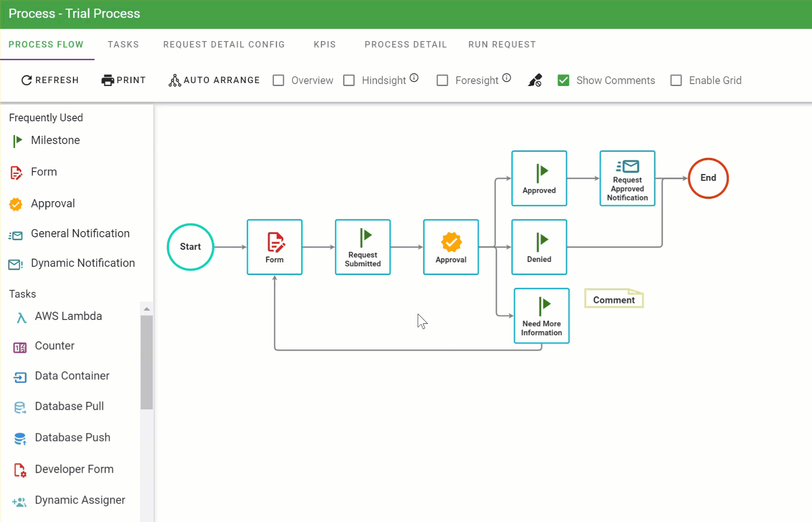Uncheck the Show Comments checkbox

pyautogui.click(x=564, y=80)
